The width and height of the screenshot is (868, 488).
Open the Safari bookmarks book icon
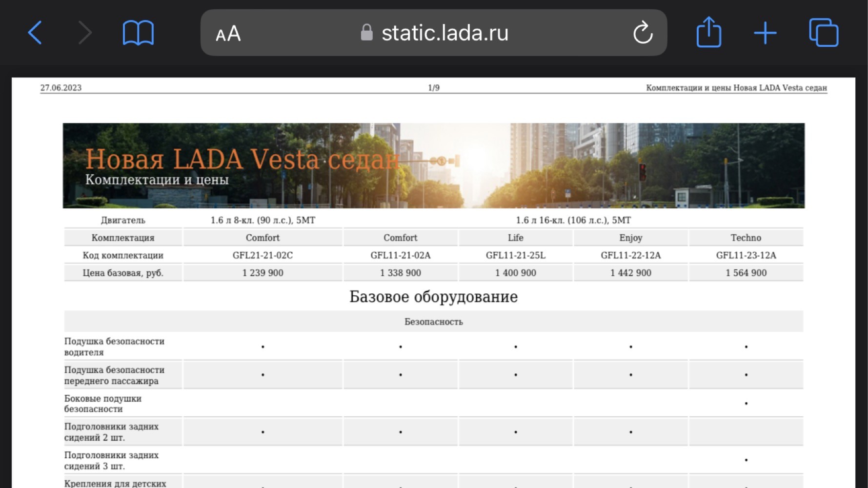click(x=138, y=33)
